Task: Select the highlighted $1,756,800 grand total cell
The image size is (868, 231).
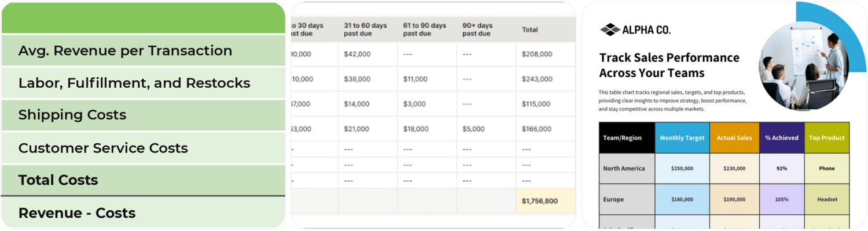Action: point(546,201)
